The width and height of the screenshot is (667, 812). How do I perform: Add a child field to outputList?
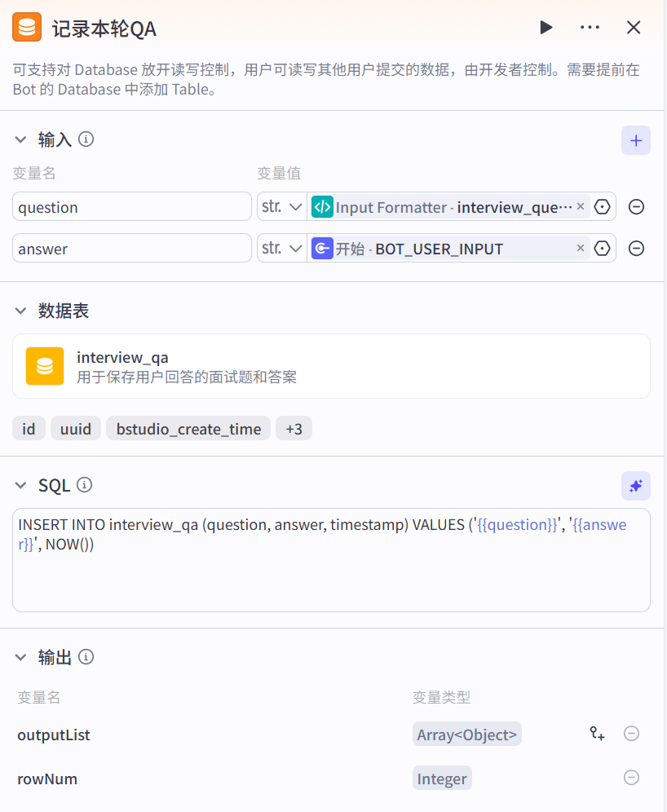[597, 734]
